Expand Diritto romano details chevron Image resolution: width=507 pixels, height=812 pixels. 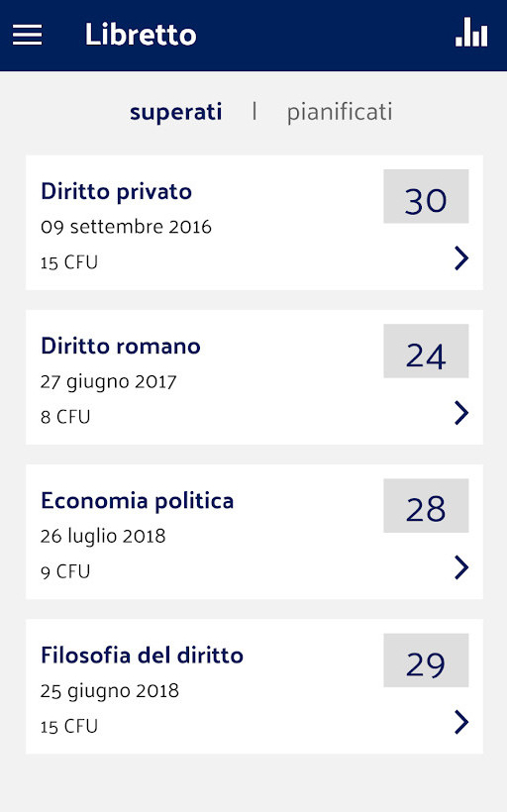[x=461, y=413]
